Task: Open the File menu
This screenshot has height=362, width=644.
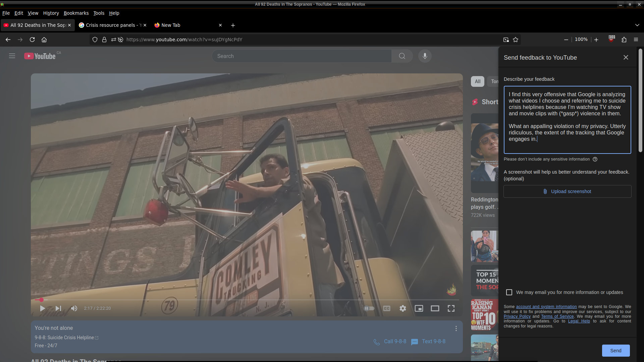Action: click(x=6, y=13)
